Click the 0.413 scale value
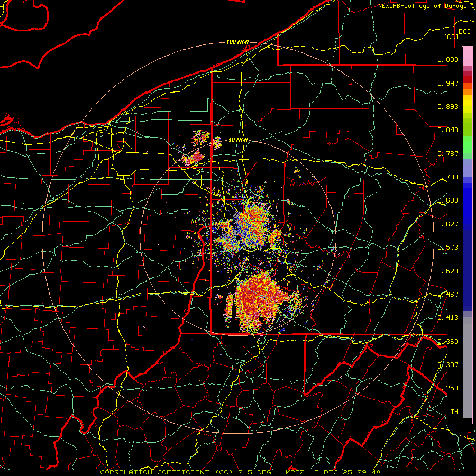The height and width of the screenshot is (476, 476). pyautogui.click(x=448, y=318)
